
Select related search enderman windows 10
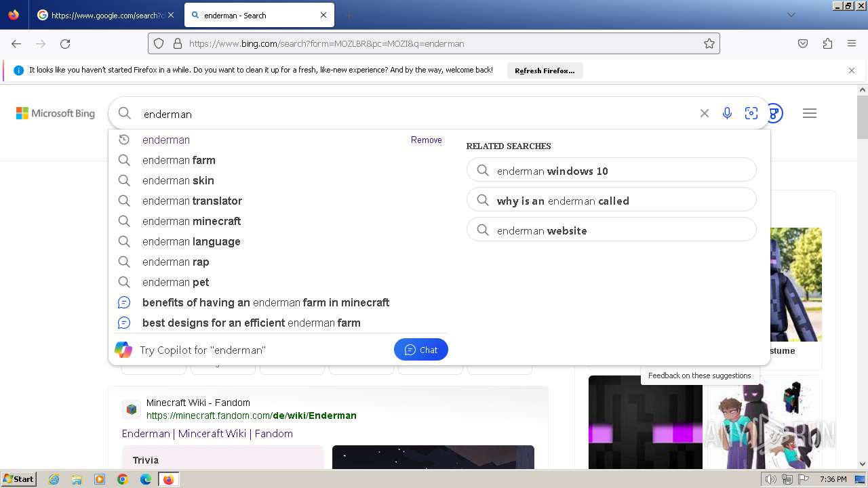point(612,171)
